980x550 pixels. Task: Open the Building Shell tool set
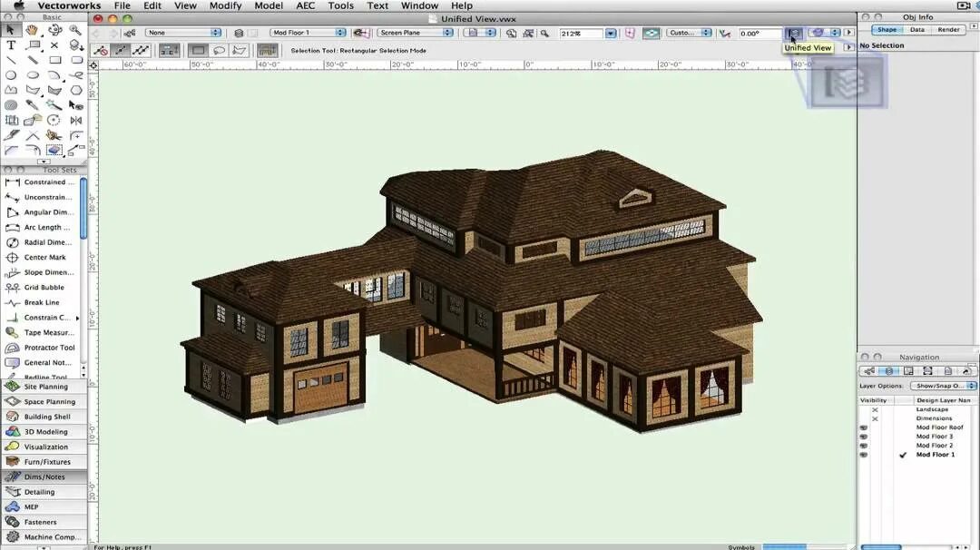[x=44, y=417]
